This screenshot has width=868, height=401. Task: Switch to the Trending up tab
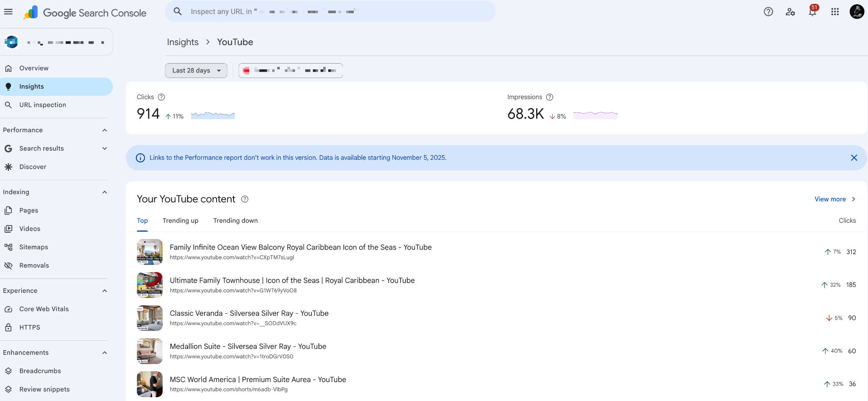[181, 221]
